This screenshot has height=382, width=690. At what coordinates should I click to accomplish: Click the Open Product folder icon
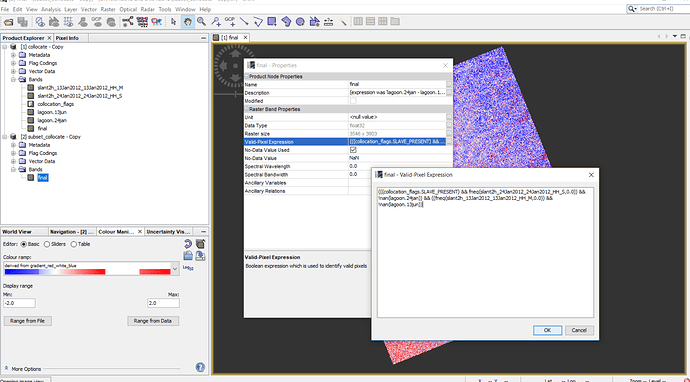point(8,22)
